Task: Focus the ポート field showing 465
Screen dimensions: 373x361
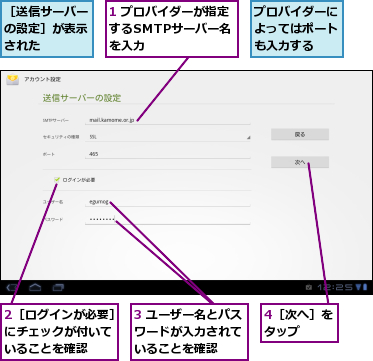Action: 168,154
